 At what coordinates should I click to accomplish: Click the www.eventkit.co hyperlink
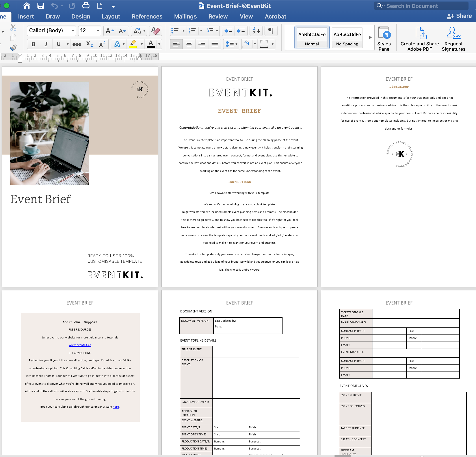pyautogui.click(x=80, y=345)
